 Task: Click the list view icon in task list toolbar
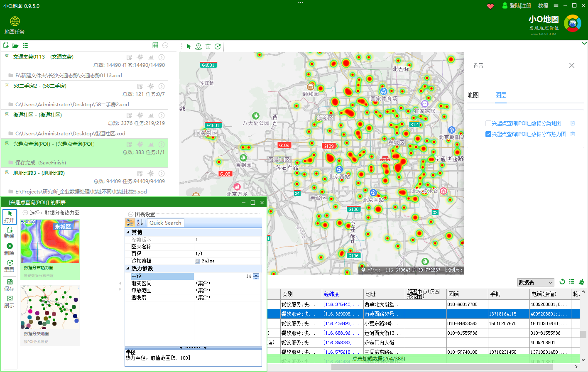(25, 46)
